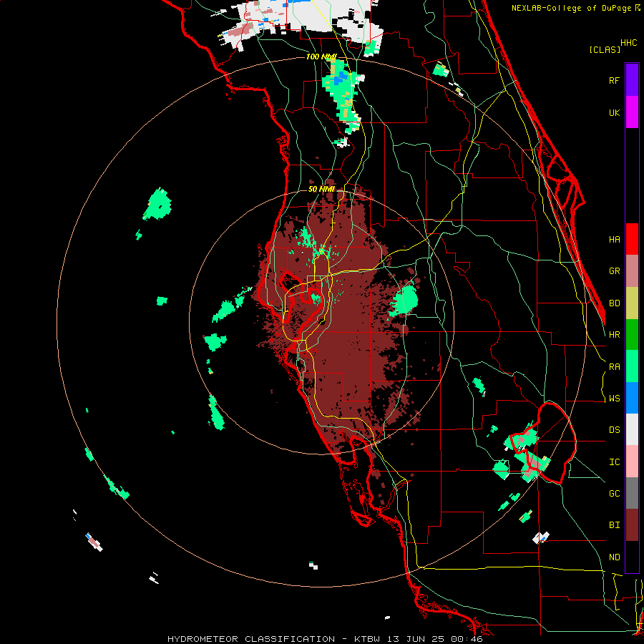This screenshot has width=644, height=644.
Task: Click "NEXLAB-College of DuPage" credit text
Action: [x=572, y=8]
